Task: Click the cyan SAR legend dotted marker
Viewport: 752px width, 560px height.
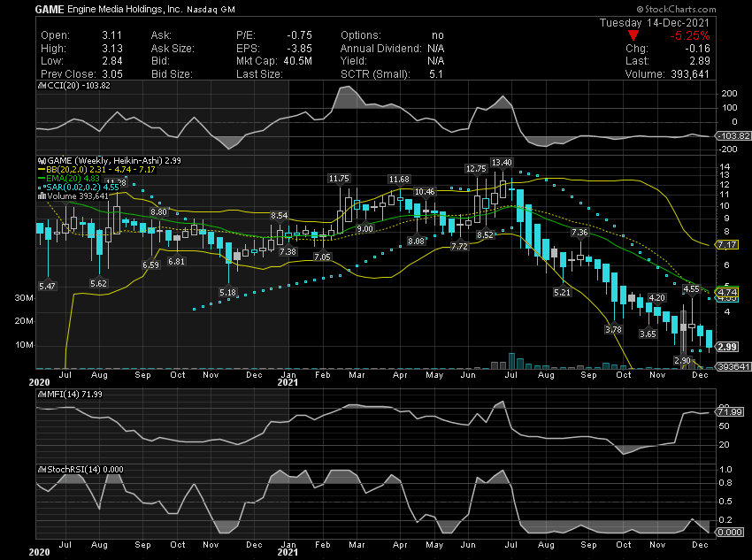Action: click(42, 187)
